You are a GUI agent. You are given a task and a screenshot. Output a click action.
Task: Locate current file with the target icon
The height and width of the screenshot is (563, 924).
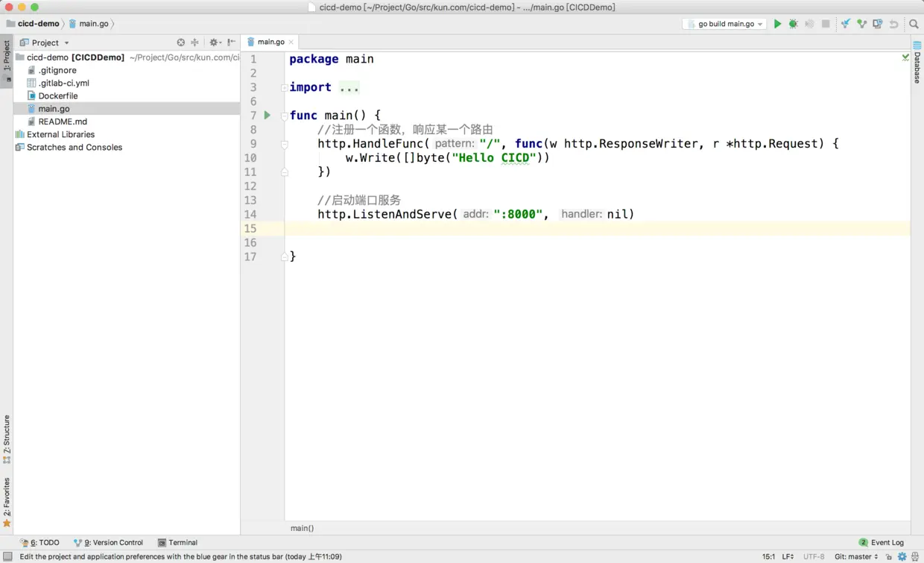click(x=180, y=43)
